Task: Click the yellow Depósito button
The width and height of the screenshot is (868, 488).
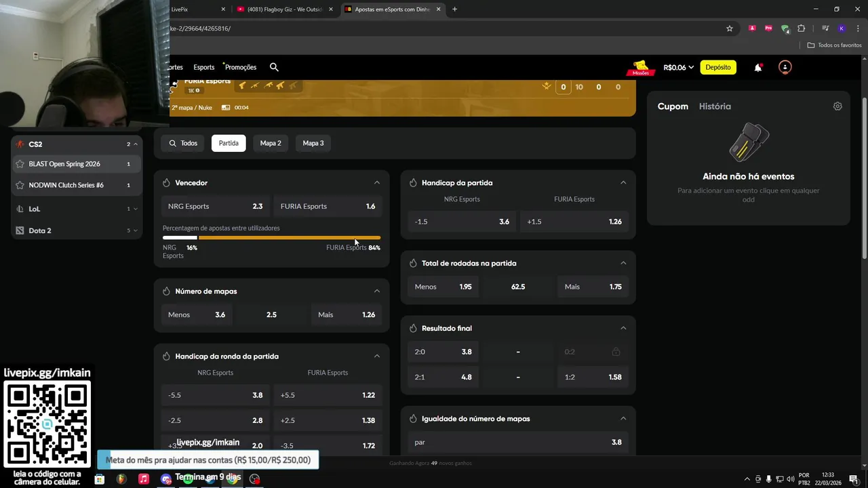Action: pyautogui.click(x=718, y=67)
